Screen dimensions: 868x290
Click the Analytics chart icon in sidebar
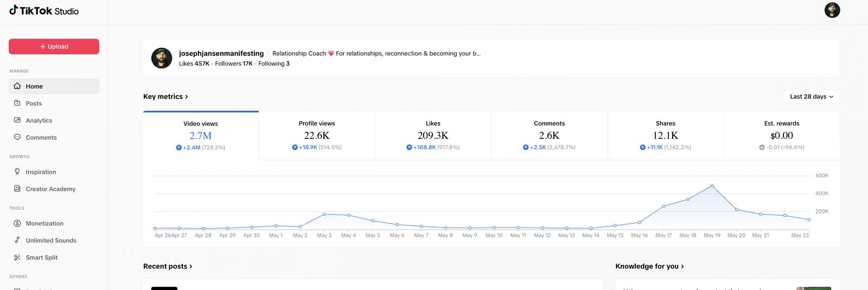[x=17, y=120]
